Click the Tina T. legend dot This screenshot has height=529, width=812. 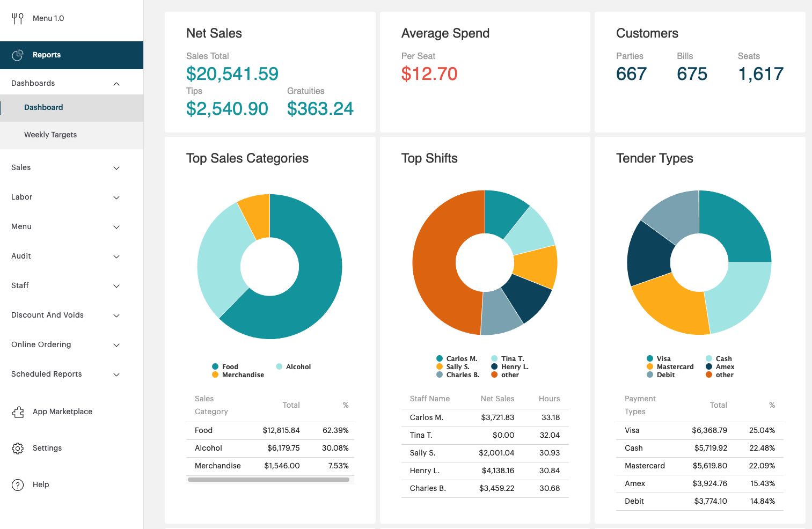click(494, 358)
